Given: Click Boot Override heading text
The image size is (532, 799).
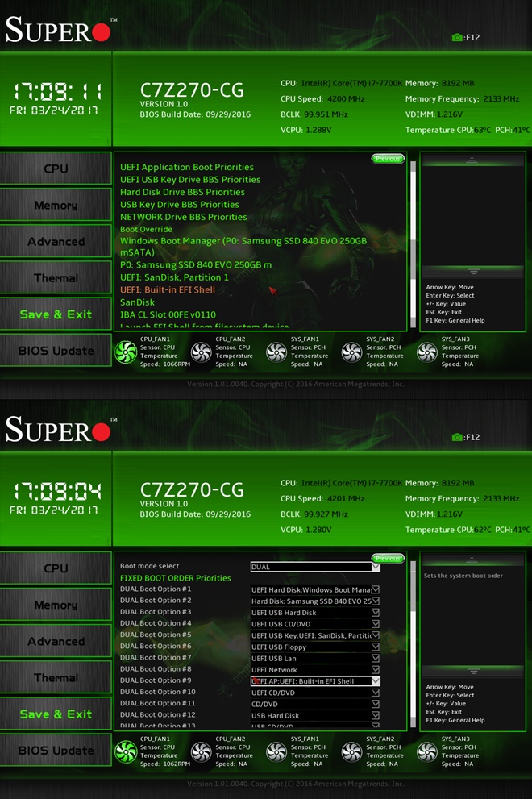Looking at the screenshot, I should (146, 229).
